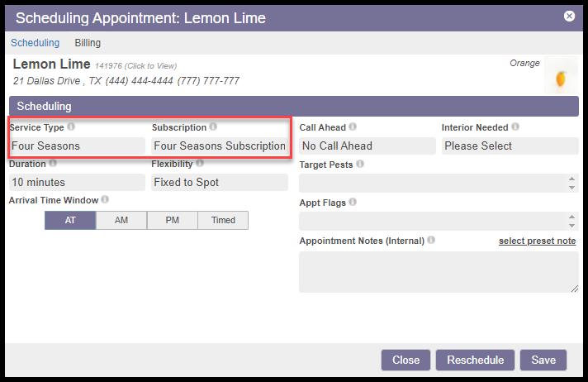This screenshot has width=588, height=382.
Task: Click info icon beside Interior Needed
Action: point(515,127)
